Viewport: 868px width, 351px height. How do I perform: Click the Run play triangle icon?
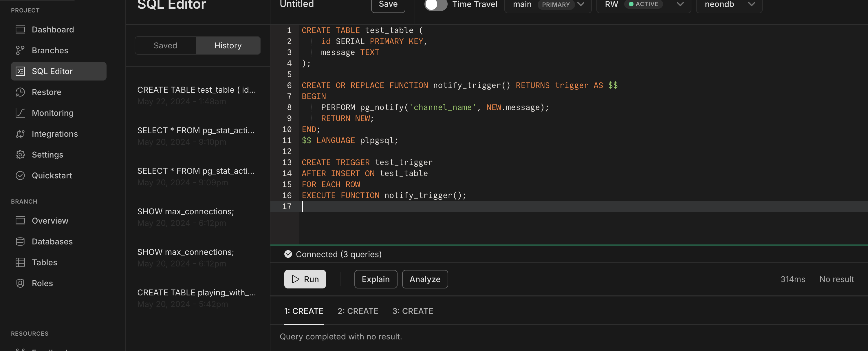[296, 279]
